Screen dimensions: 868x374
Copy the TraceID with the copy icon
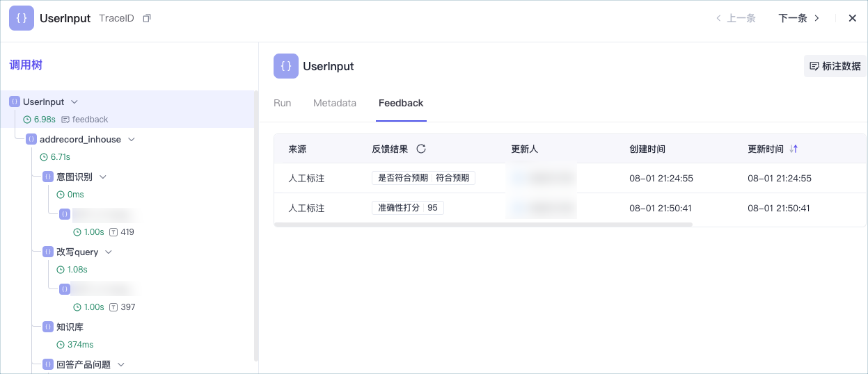146,18
